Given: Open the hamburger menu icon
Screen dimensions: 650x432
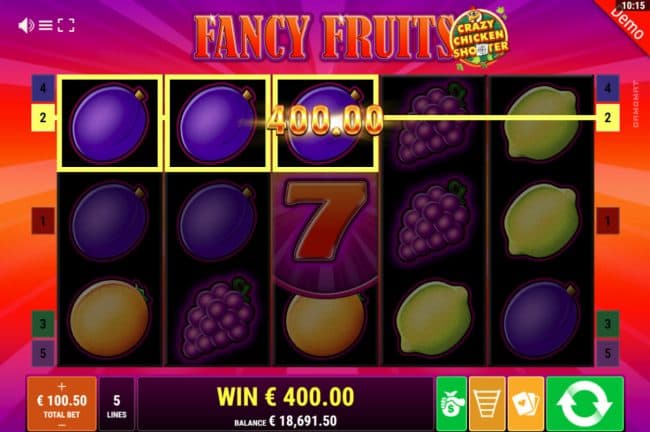Looking at the screenshot, I should pos(46,26).
